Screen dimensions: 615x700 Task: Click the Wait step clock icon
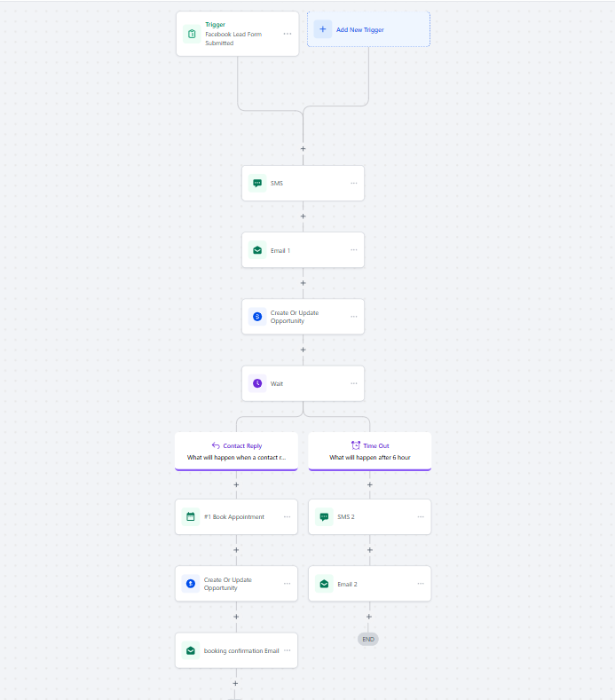point(257,383)
